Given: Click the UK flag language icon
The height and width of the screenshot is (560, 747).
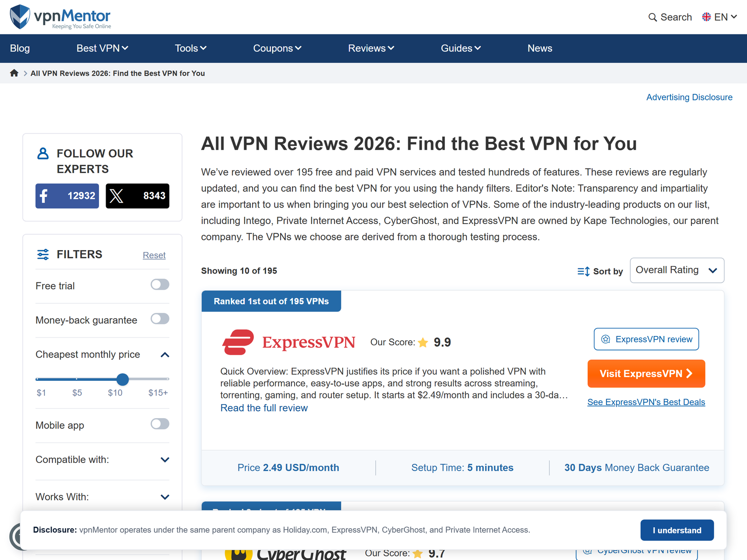Looking at the screenshot, I should tap(706, 17).
